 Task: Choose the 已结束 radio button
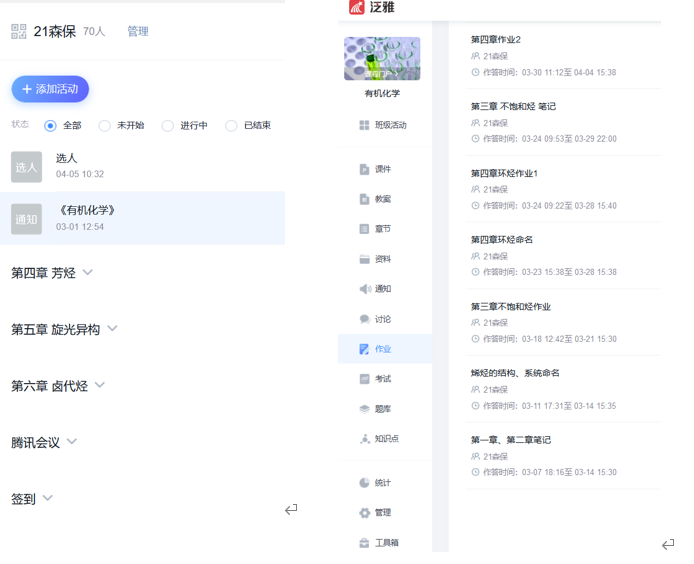pyautogui.click(x=231, y=126)
